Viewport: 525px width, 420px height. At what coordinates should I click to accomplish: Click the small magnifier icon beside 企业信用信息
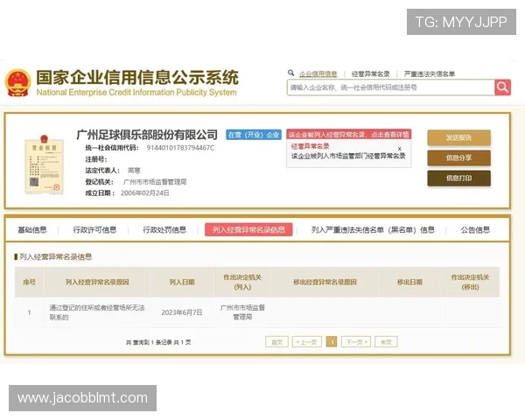(290, 73)
